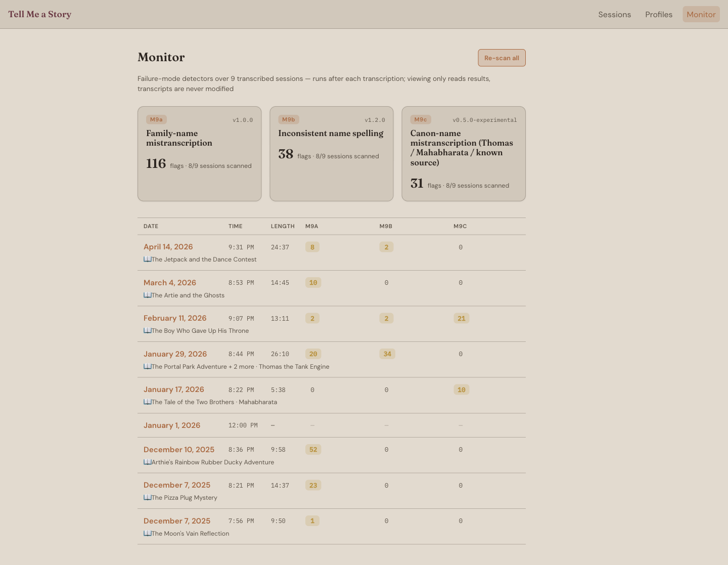Click the v1.0.0 version label
The image size is (728, 565).
pyautogui.click(x=243, y=120)
